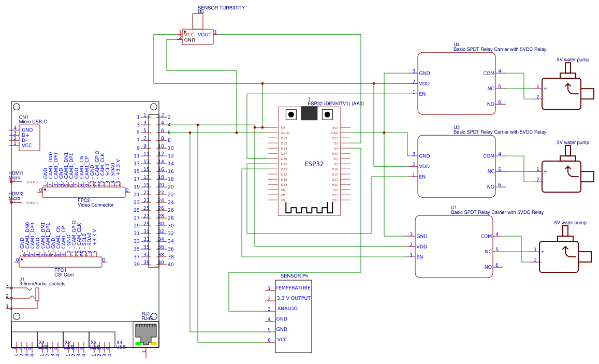Click the VCC pin 6 label on SENSOR Ph

tap(282, 339)
